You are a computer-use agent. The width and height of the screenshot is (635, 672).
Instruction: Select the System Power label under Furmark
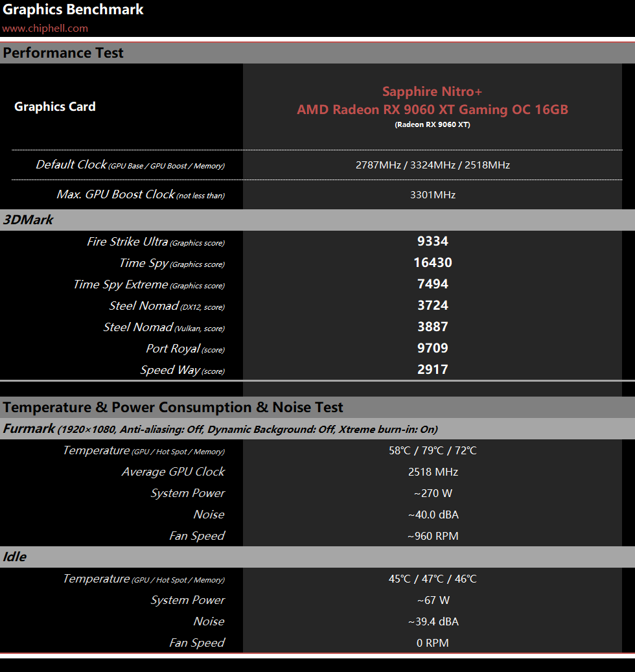coord(188,493)
